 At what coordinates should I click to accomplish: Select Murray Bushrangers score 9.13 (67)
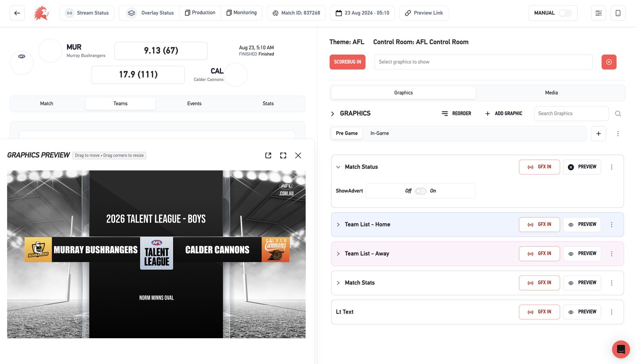161,51
